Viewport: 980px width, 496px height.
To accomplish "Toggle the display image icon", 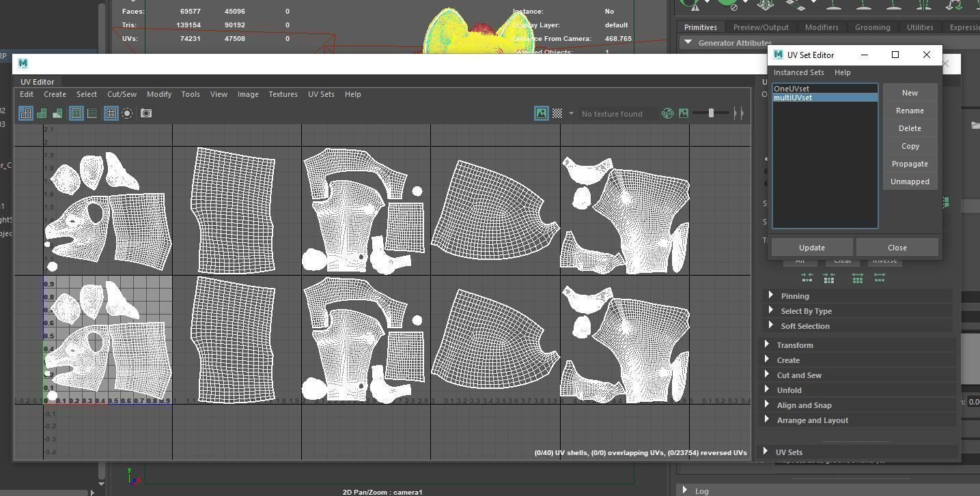I will [x=542, y=113].
